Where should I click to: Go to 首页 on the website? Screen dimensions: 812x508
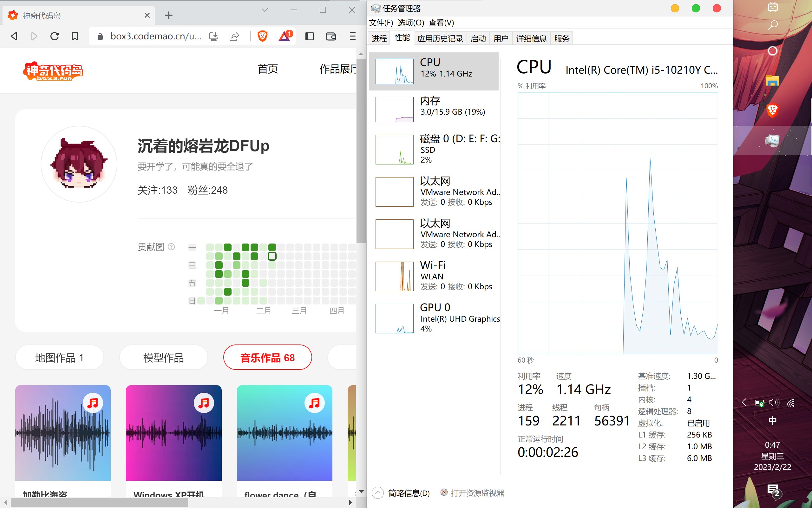coord(268,69)
